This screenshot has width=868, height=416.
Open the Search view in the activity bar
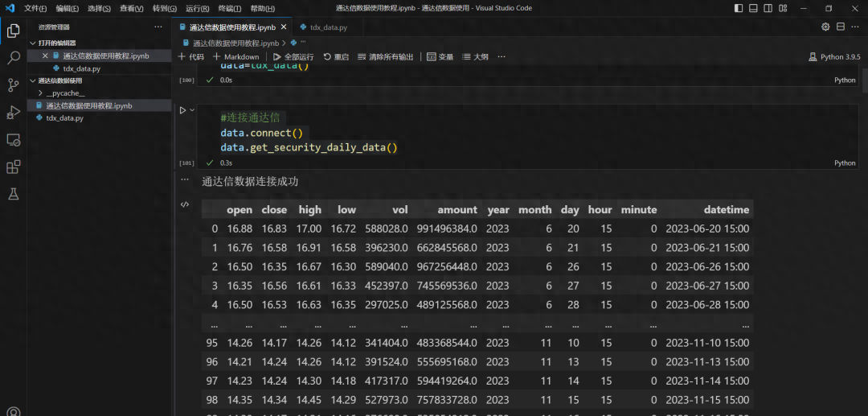pyautogui.click(x=14, y=58)
